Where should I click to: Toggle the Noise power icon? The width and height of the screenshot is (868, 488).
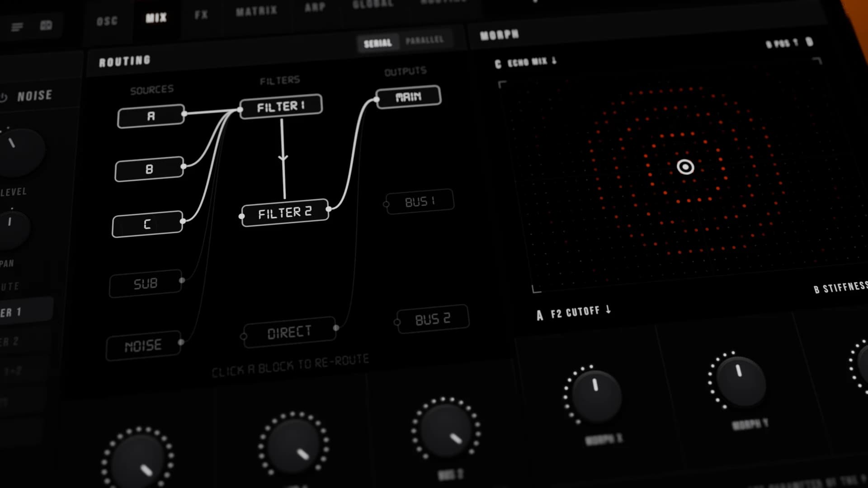point(4,97)
